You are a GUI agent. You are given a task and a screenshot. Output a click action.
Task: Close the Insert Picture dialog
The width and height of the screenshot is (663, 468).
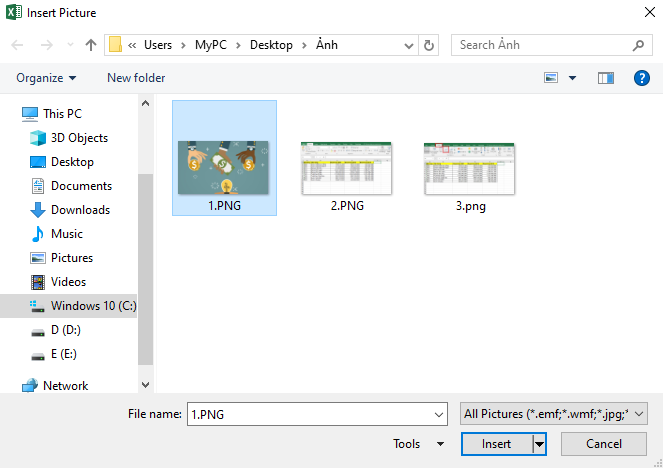[x=650, y=12]
